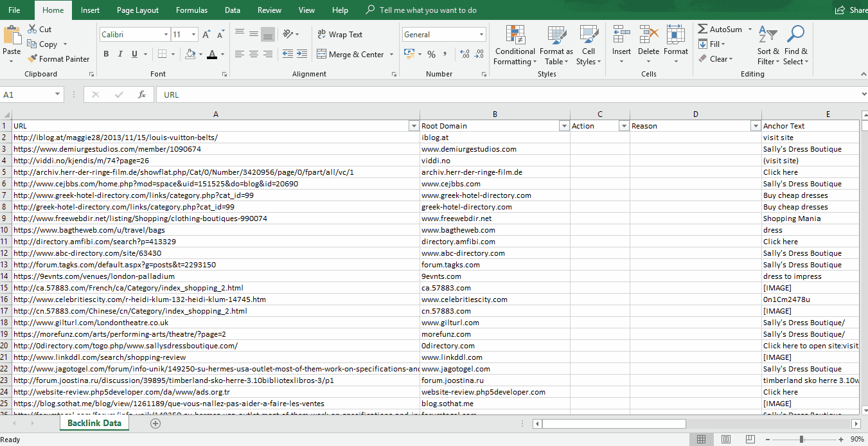The image size is (868, 446).
Task: Apply red font color A
Action: coord(212,55)
